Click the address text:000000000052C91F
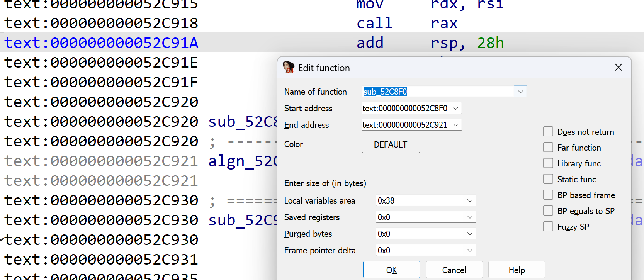 pyautogui.click(x=101, y=82)
